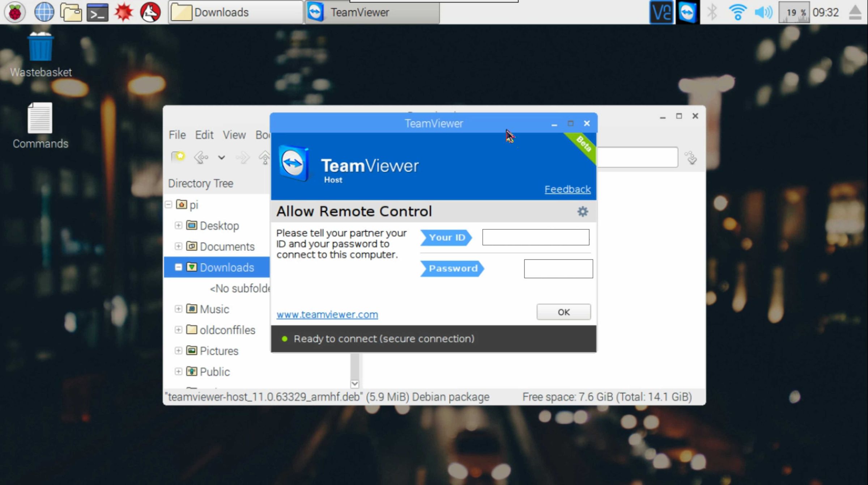Open TeamViewer settings via the gear icon
This screenshot has width=868, height=485.
pyautogui.click(x=582, y=211)
